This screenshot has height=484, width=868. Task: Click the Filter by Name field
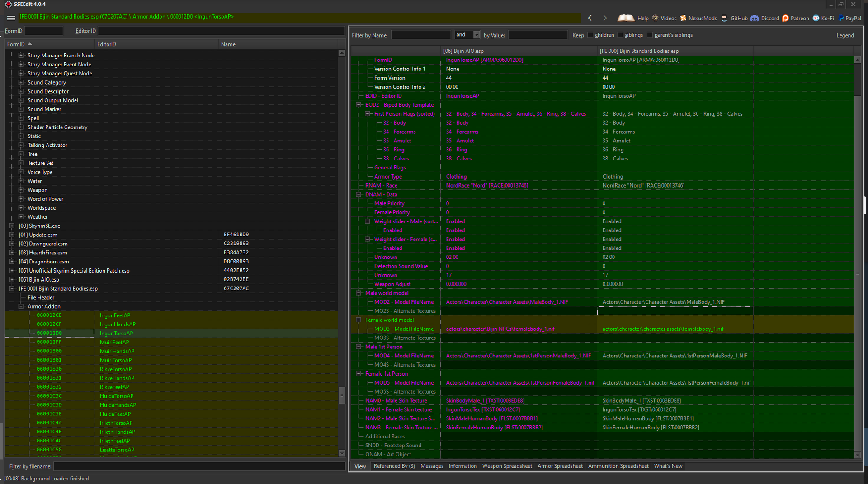[x=421, y=35]
